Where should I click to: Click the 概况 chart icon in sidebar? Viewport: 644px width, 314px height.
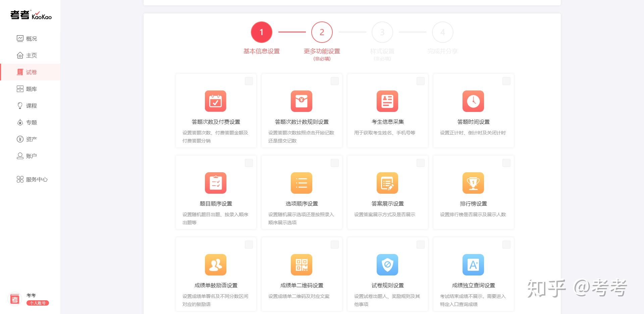click(x=20, y=39)
